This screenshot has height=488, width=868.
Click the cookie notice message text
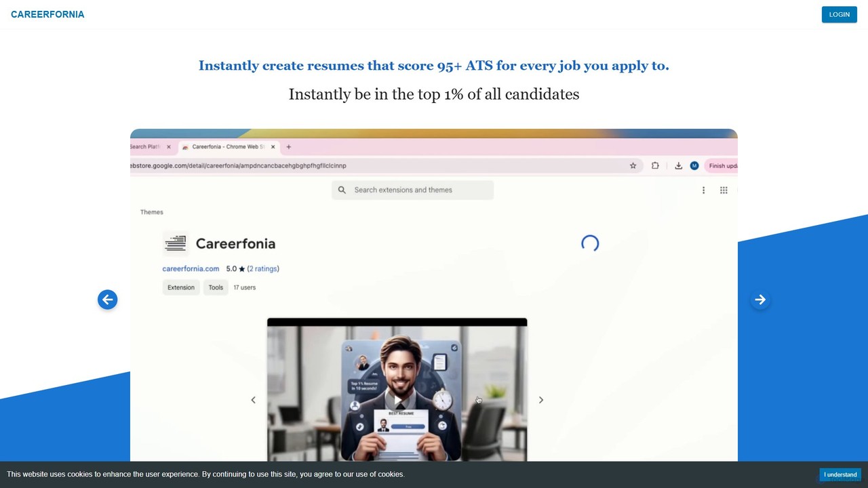[x=205, y=474]
